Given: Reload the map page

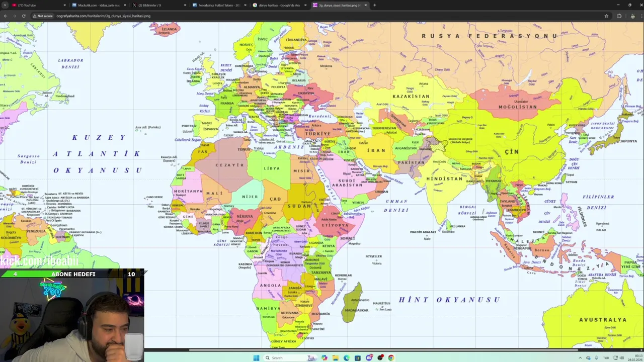Looking at the screenshot, I should click(24, 16).
